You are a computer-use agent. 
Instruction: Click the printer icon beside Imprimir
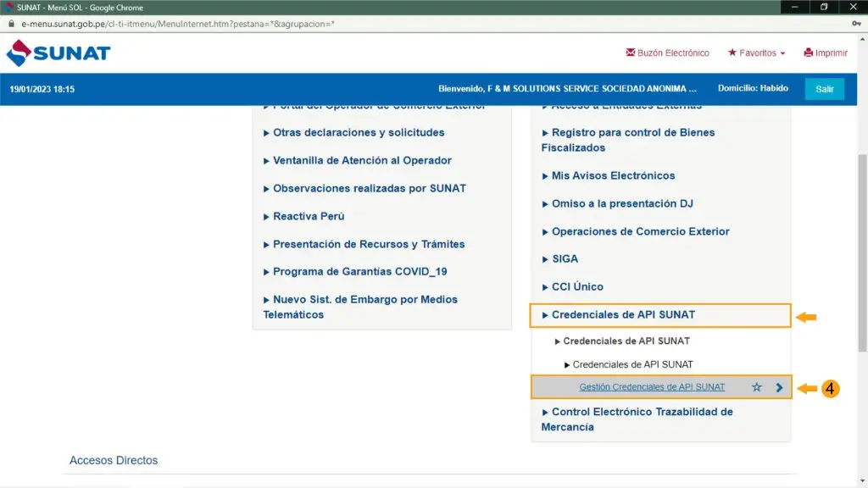point(808,53)
